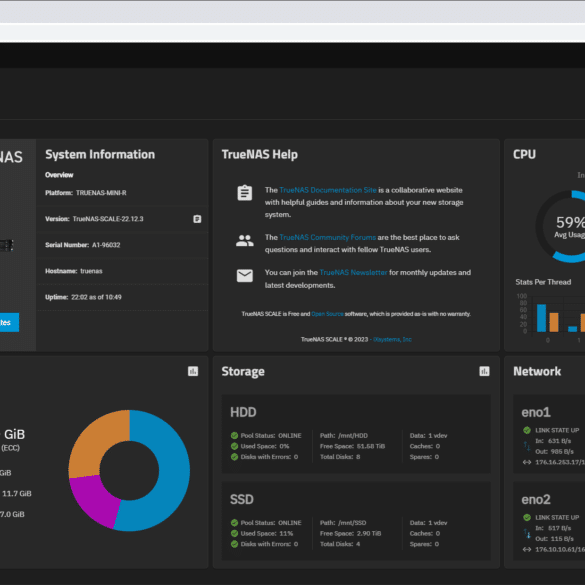
Task: Click the Overview label in System Information
Action: click(59, 175)
